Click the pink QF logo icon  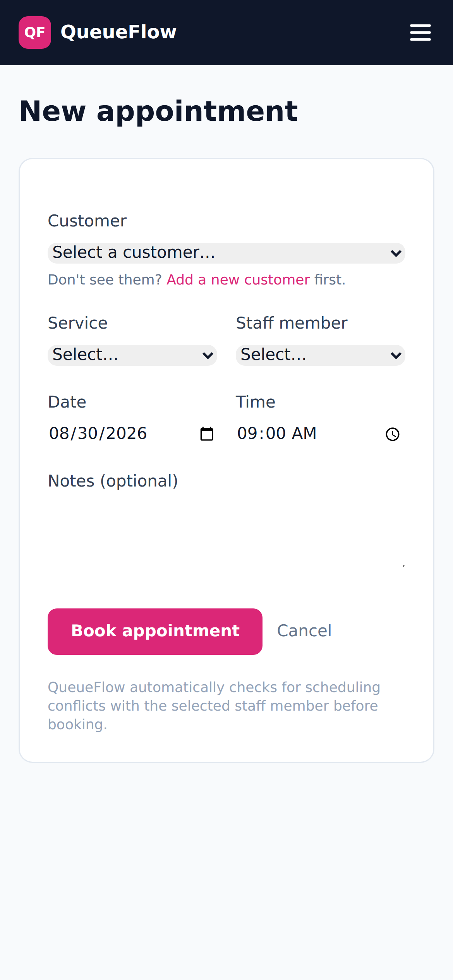coord(35,33)
